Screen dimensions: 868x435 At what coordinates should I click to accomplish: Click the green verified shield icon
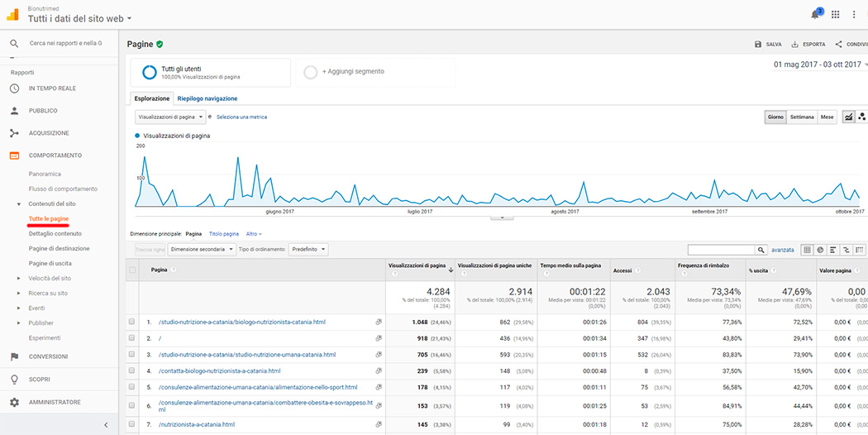[160, 45]
